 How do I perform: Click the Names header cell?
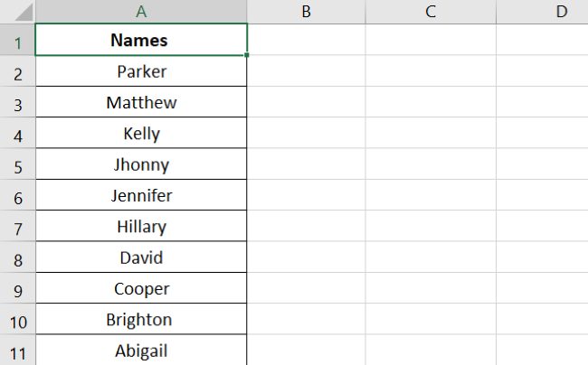tap(141, 41)
